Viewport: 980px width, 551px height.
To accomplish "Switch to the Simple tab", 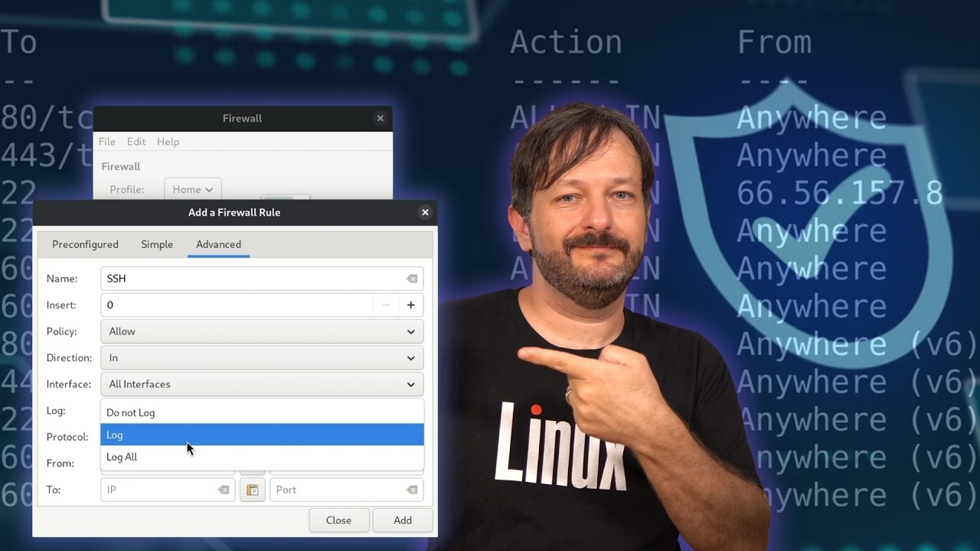I will [x=157, y=244].
